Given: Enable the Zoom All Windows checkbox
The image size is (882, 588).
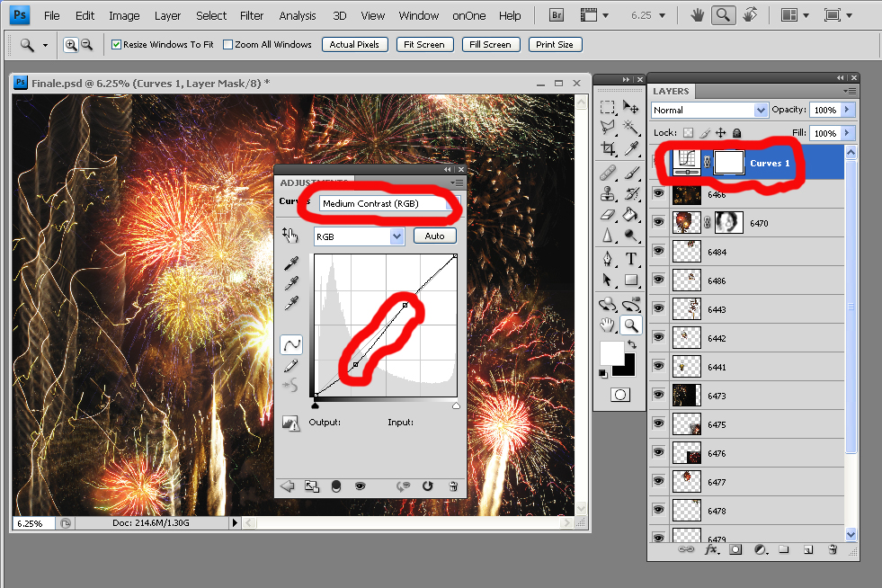Looking at the screenshot, I should tap(228, 45).
